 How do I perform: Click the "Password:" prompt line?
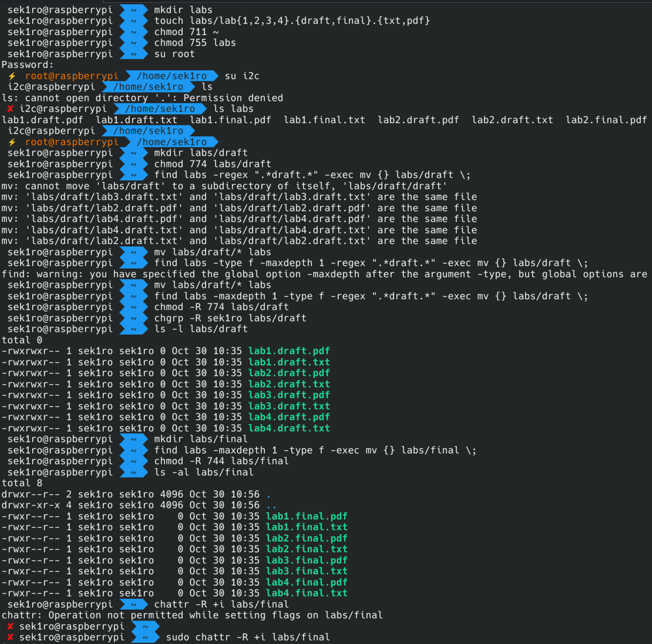[27, 65]
